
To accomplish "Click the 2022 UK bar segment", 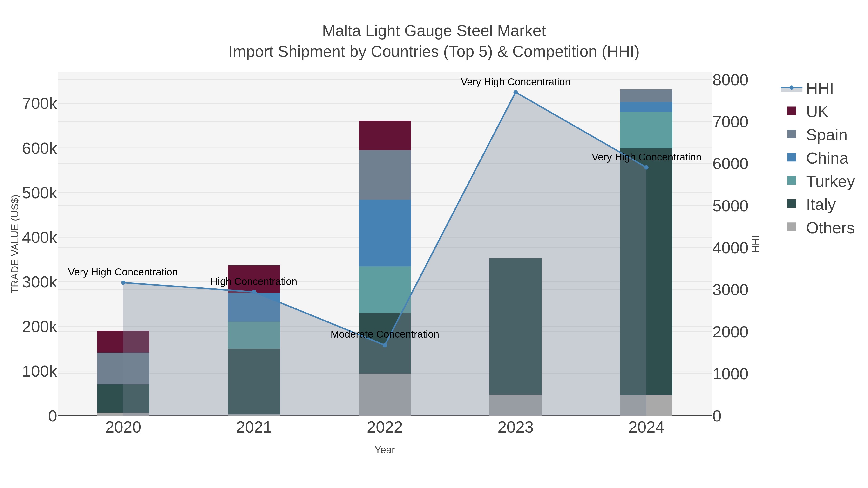I will click(385, 135).
